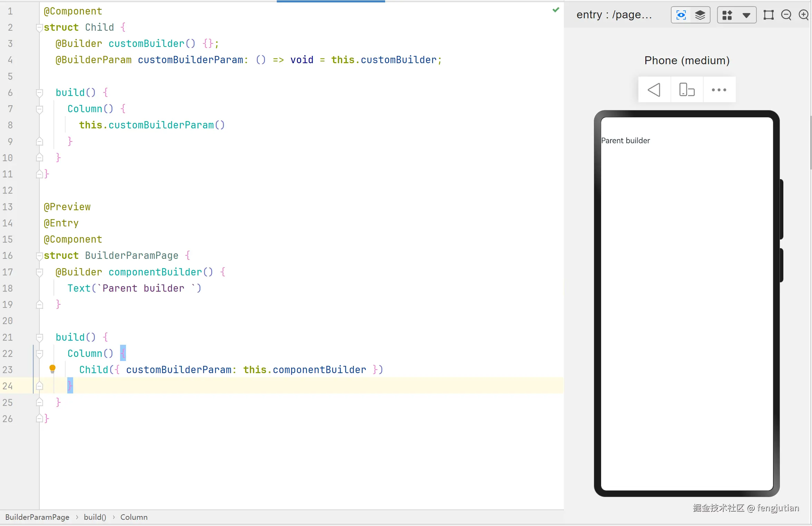
Task: Click the Column breadcrumb item
Action: pos(134,517)
